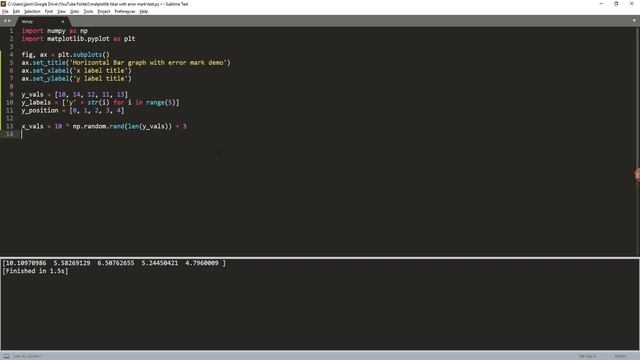Open the Selection menu
The width and height of the screenshot is (640, 360).
(32, 11)
